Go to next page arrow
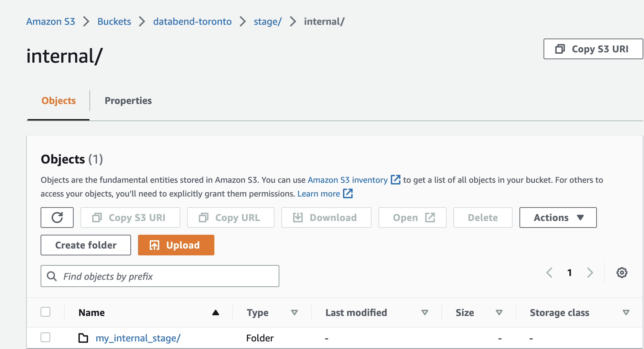 coord(590,273)
